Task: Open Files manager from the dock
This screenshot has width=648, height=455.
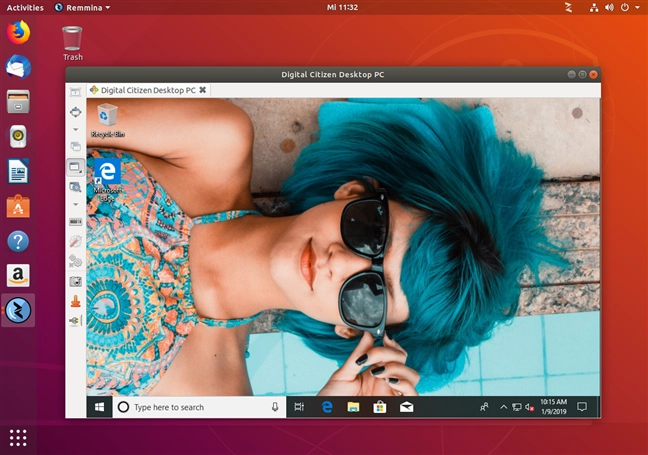Action: [18, 101]
